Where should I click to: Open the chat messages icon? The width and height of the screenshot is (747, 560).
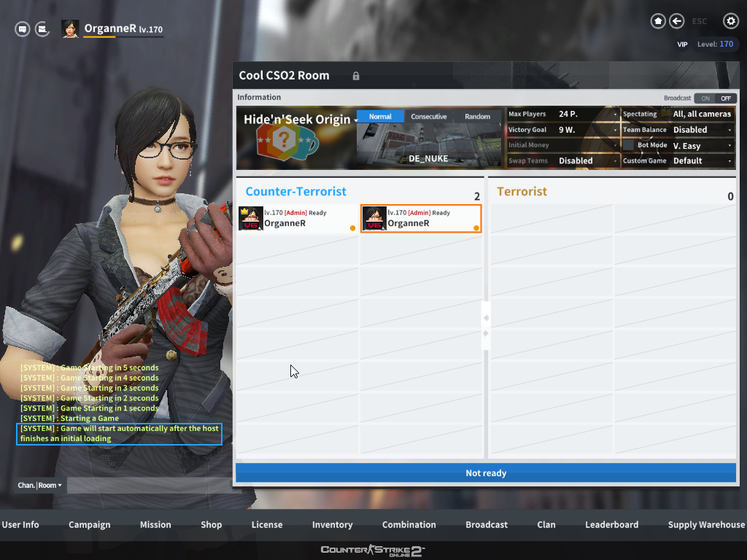[22, 29]
